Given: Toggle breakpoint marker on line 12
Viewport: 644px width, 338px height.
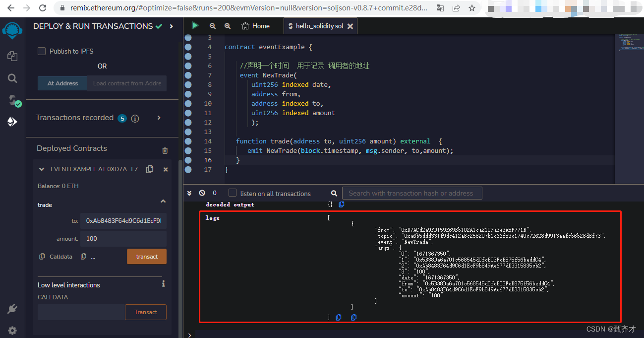Looking at the screenshot, I should point(188,123).
